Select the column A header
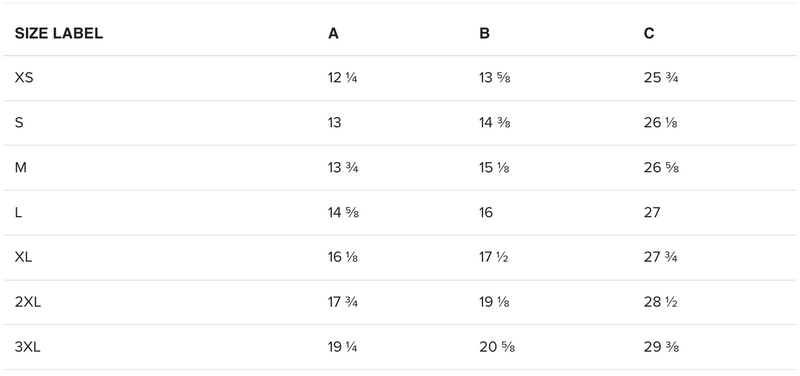 point(333,33)
